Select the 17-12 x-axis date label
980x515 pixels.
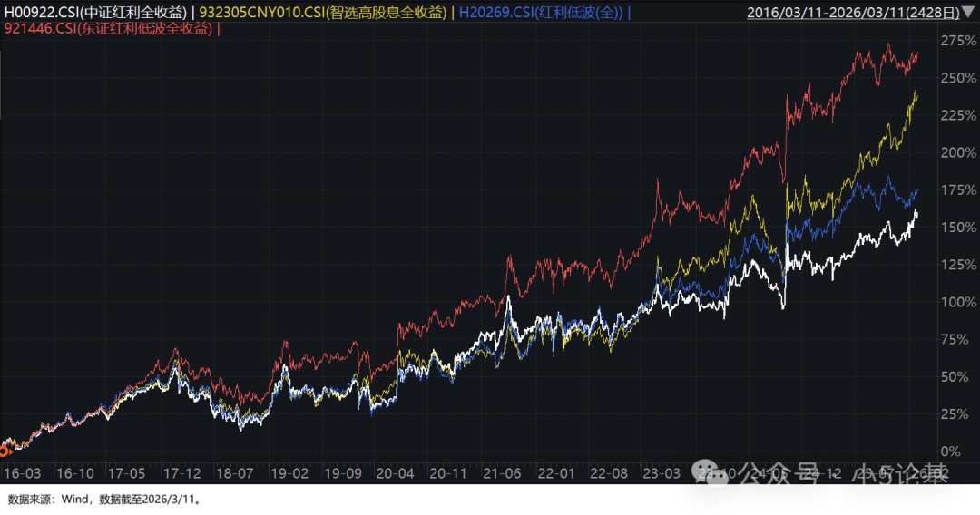coord(182,473)
